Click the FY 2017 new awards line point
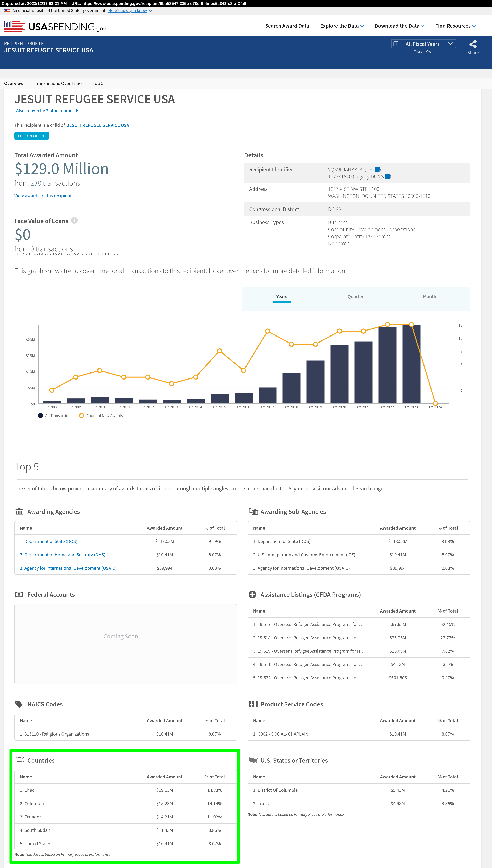 (x=267, y=331)
